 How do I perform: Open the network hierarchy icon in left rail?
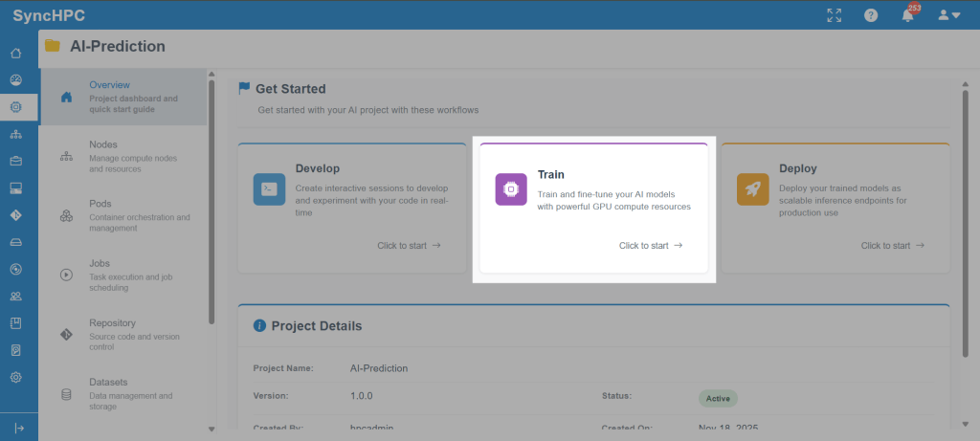(x=16, y=134)
